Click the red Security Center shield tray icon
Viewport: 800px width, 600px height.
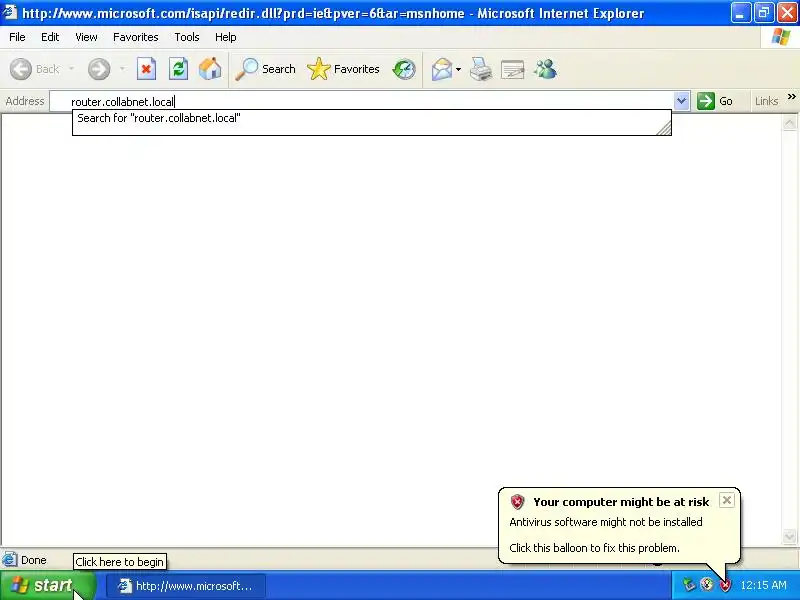725,585
